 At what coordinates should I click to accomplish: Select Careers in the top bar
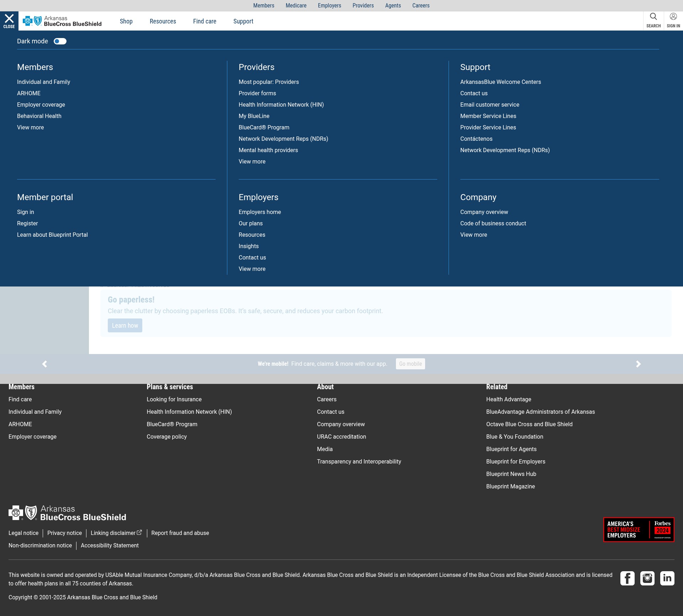click(421, 6)
